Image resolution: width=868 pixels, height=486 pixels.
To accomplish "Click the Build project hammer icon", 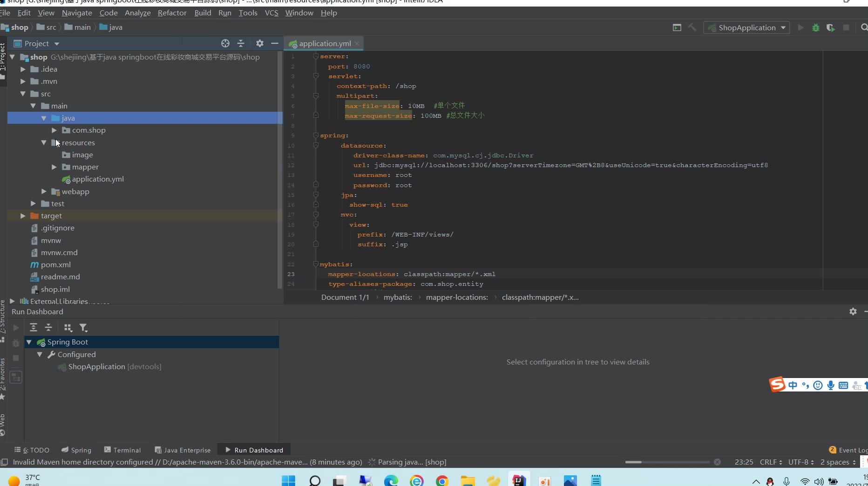I will (x=692, y=27).
